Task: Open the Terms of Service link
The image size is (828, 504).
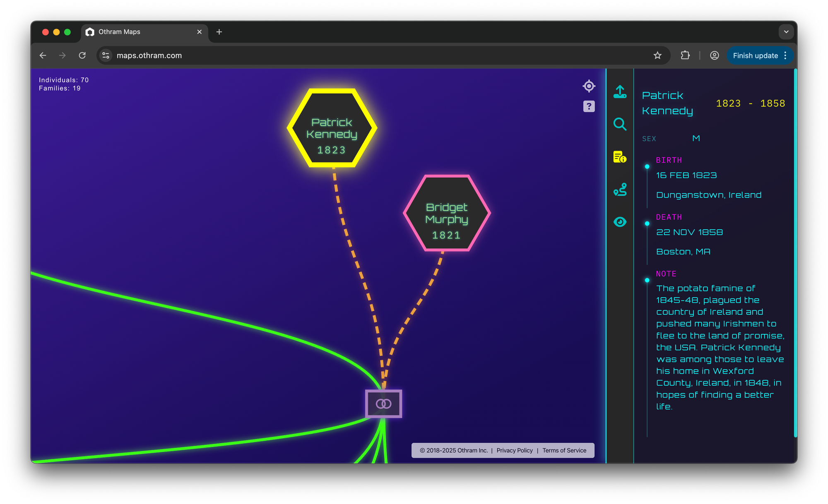Action: [x=564, y=450]
